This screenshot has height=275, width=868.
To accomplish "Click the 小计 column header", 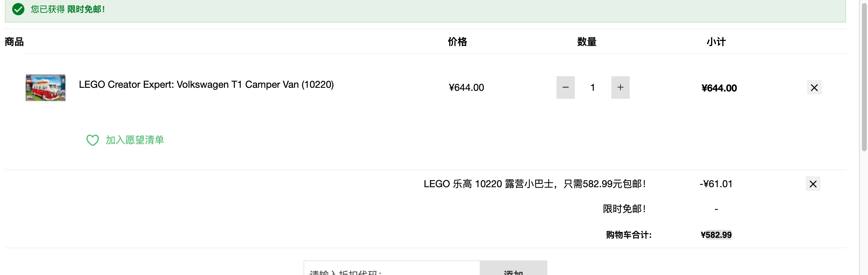I will pos(716,42).
